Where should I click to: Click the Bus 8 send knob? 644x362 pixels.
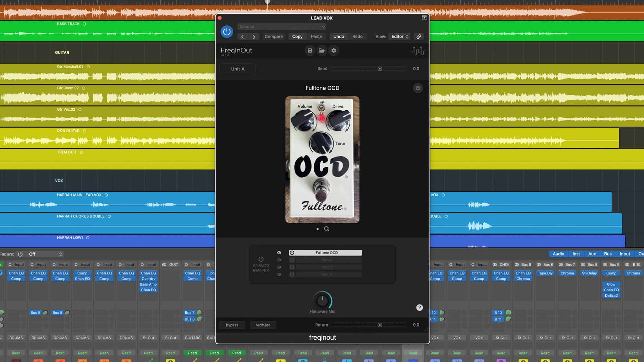point(199,319)
